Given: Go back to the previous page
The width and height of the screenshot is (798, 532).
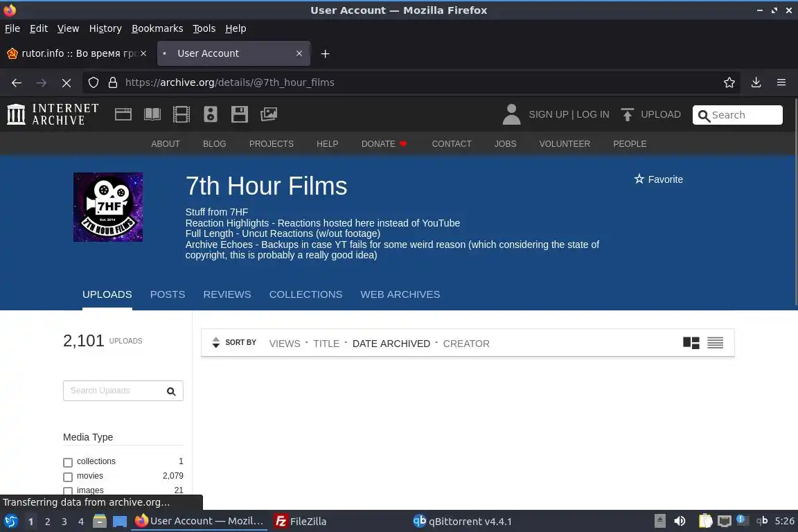Looking at the screenshot, I should coord(17,82).
